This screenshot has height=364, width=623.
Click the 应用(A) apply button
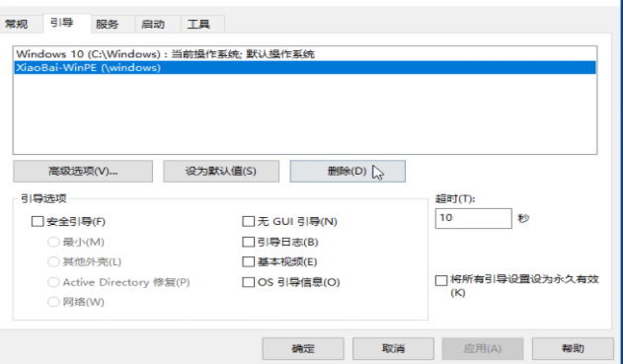483,348
